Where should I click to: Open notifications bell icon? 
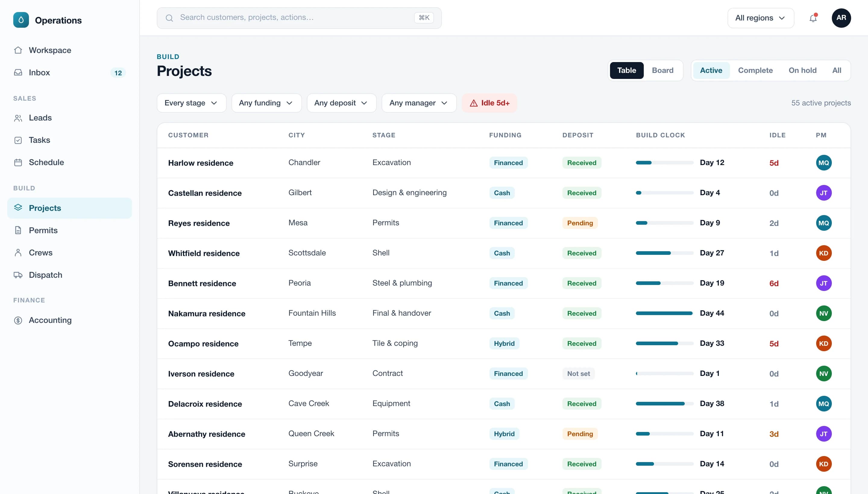[x=813, y=18]
